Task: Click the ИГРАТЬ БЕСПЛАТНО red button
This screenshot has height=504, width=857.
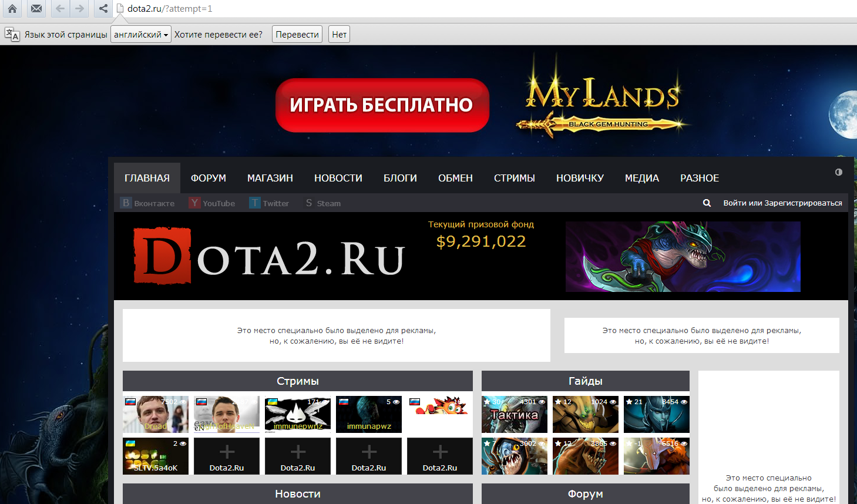Action: (382, 105)
